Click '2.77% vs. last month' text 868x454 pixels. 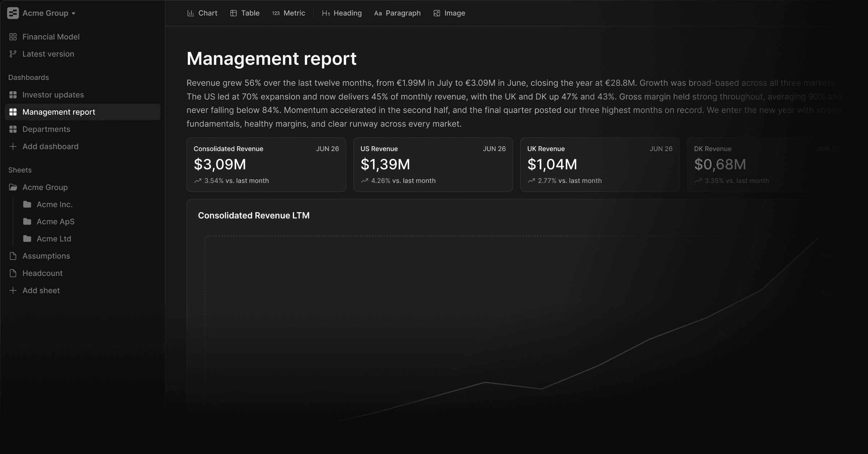pyautogui.click(x=570, y=181)
